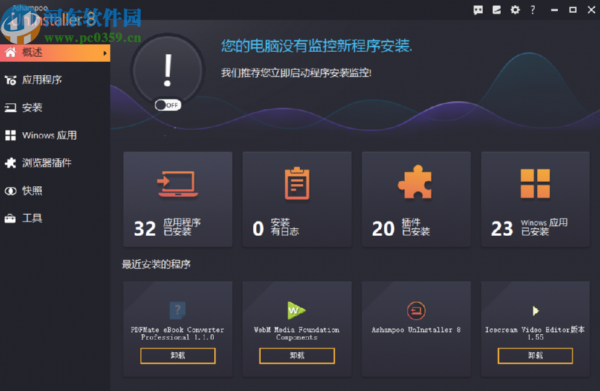Click PDFMate eBook Converter Professional 1.1.0 label
Screen dimensions: 600x391
(x=178, y=333)
